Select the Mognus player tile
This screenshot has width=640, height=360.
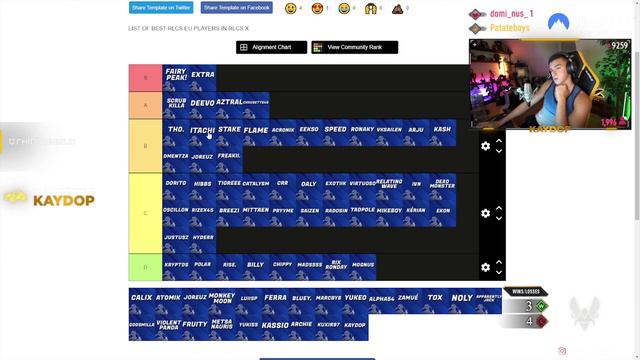362,267
